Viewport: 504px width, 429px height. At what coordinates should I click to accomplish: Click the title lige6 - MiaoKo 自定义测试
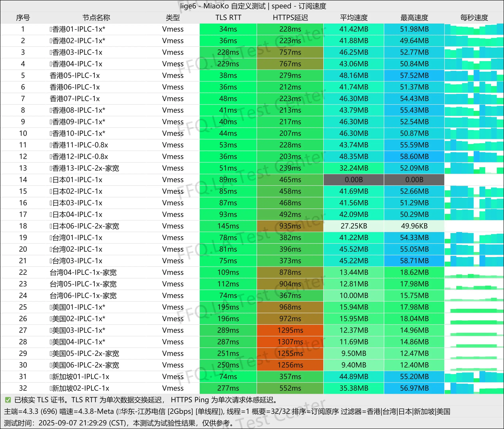(223, 6)
